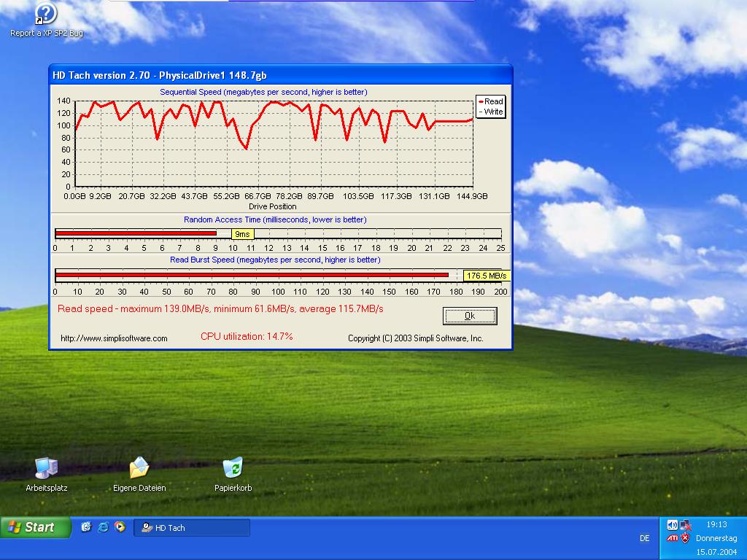Image resolution: width=747 pixels, height=560 pixels.
Task: Click the Ok button in HD Tach
Action: click(x=470, y=316)
